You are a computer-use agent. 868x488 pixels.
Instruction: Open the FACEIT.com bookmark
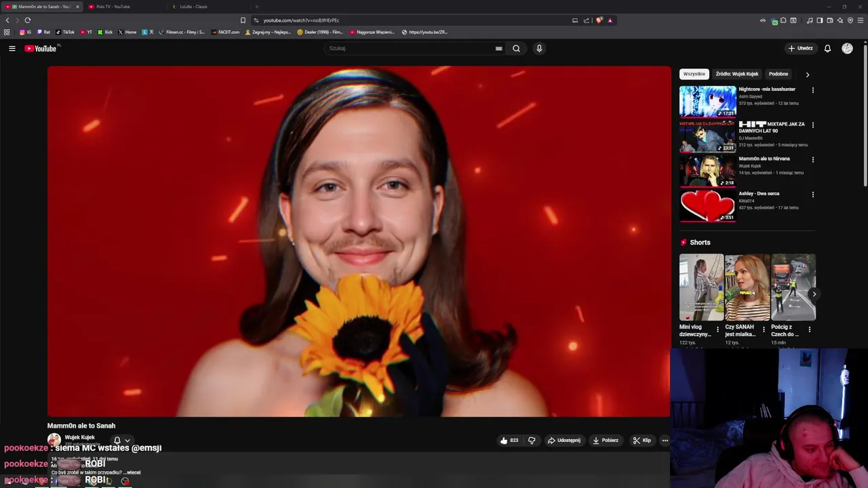point(226,32)
